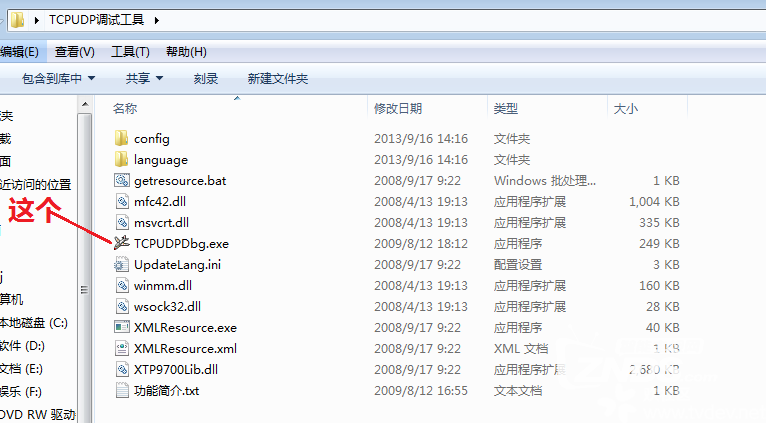Click the msvcrt.dll file icon
766x423 pixels.
tap(122, 222)
